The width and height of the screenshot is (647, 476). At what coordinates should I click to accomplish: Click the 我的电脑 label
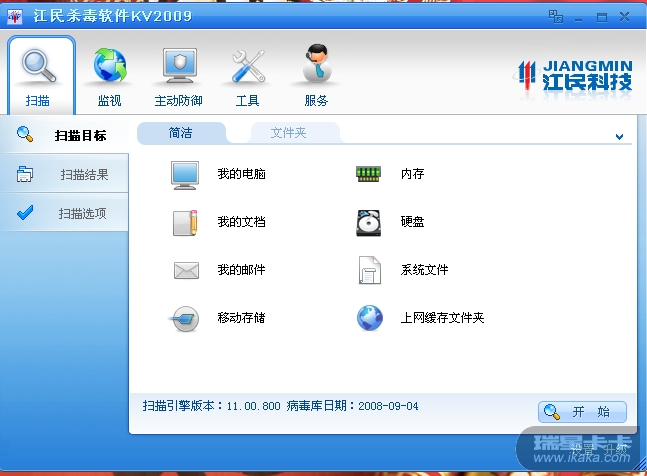241,174
